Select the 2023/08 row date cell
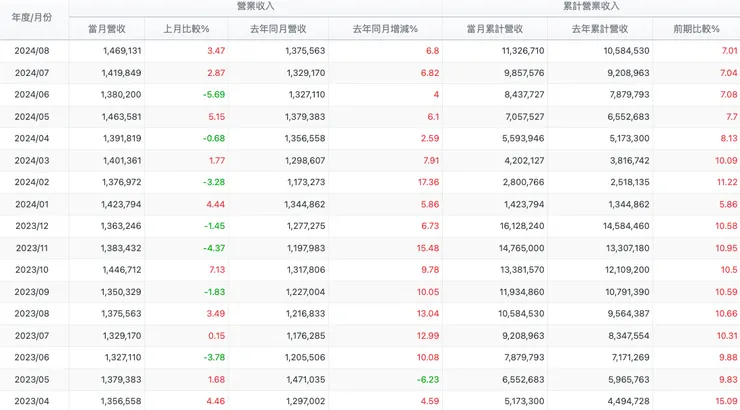The height and width of the screenshot is (410, 740). (x=32, y=314)
